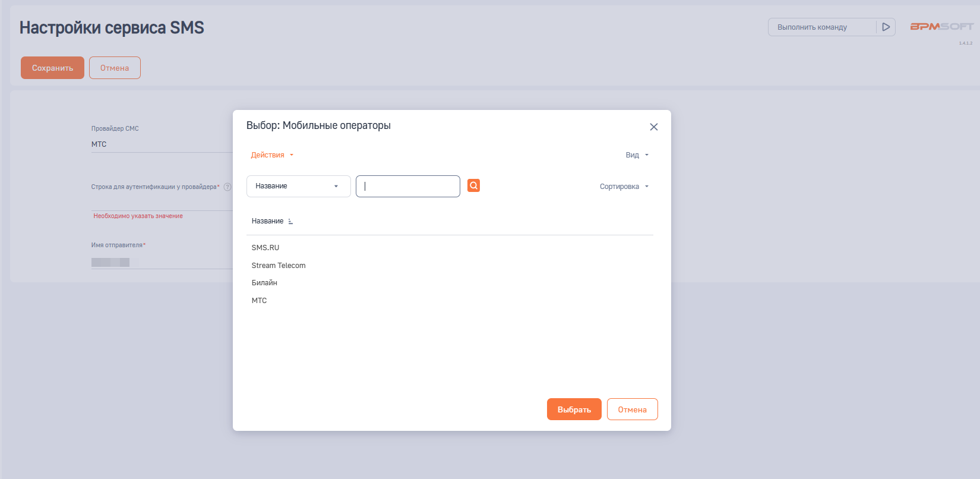Image resolution: width=980 pixels, height=479 pixels.
Task: Click the orange search magnifier icon
Action: [x=473, y=185]
